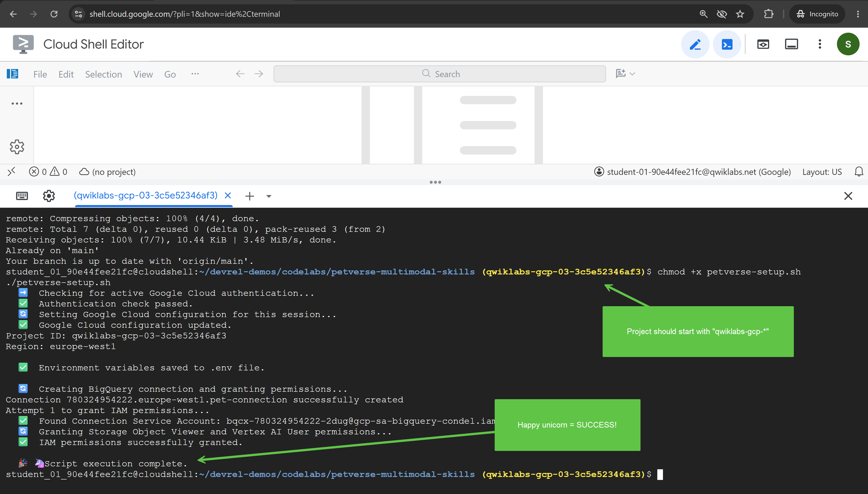Click the student qwiklabs account status
This screenshot has height=494, width=868.
tap(692, 172)
